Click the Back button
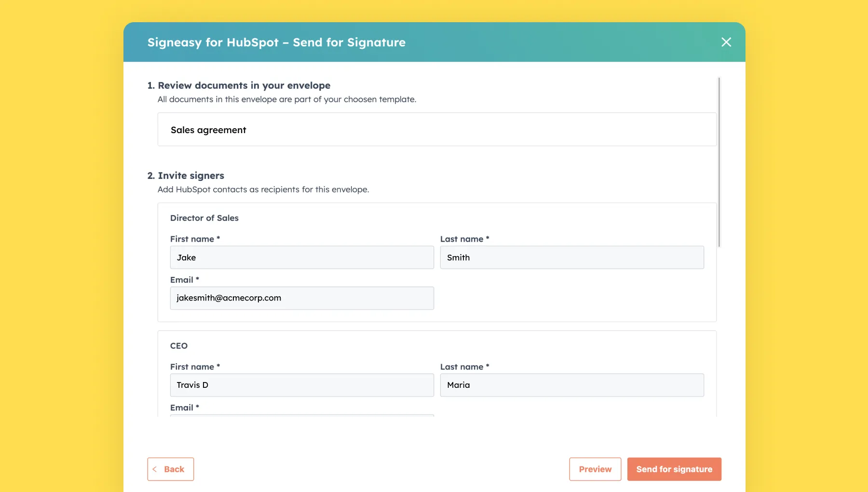This screenshot has height=492, width=868. click(171, 469)
